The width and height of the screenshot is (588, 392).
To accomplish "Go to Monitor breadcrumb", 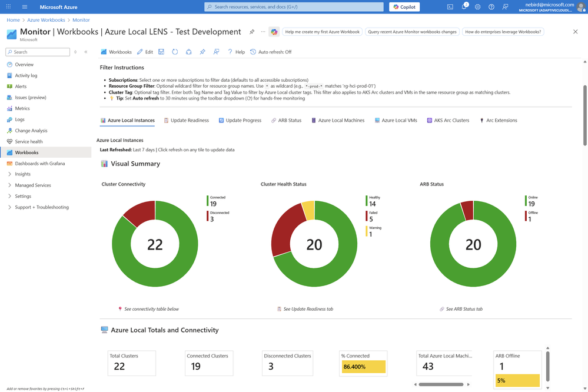I will coord(81,20).
